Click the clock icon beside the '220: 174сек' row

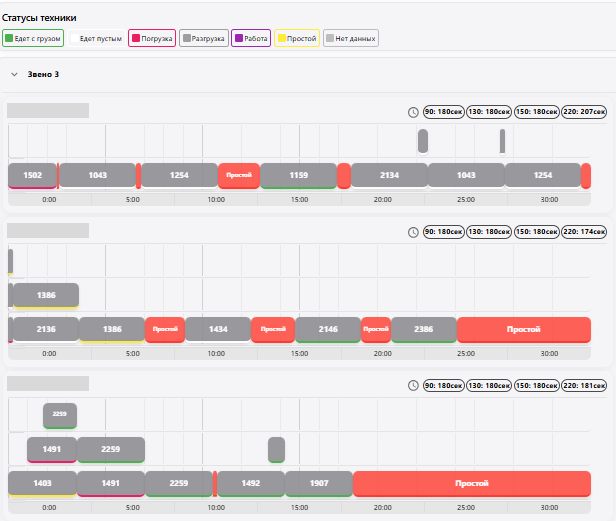(x=413, y=232)
